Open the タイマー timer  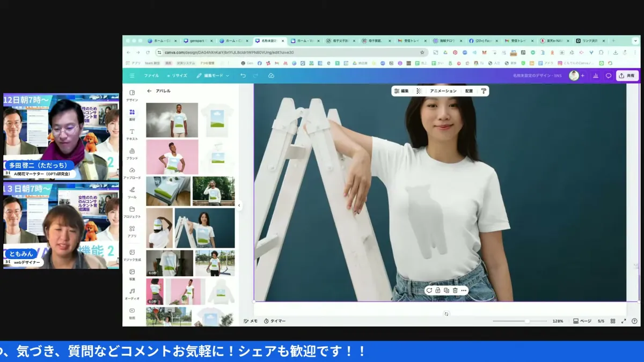point(275,321)
